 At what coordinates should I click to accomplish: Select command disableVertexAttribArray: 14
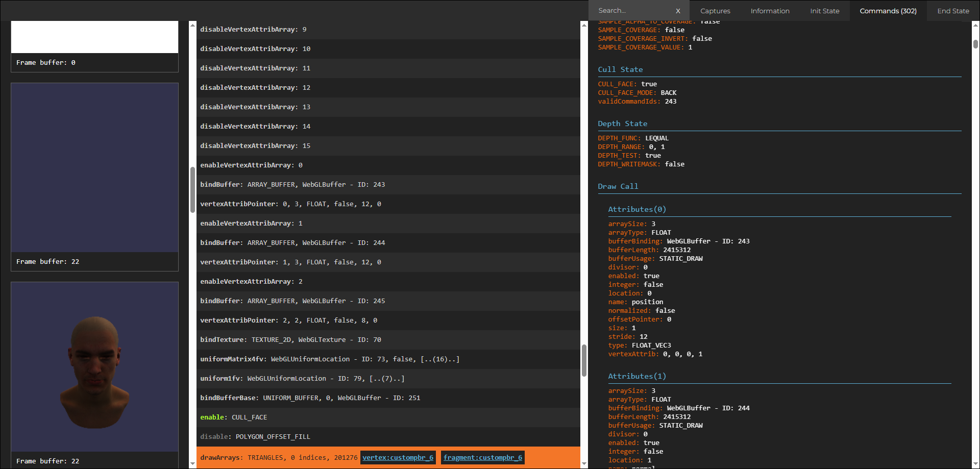click(x=388, y=127)
